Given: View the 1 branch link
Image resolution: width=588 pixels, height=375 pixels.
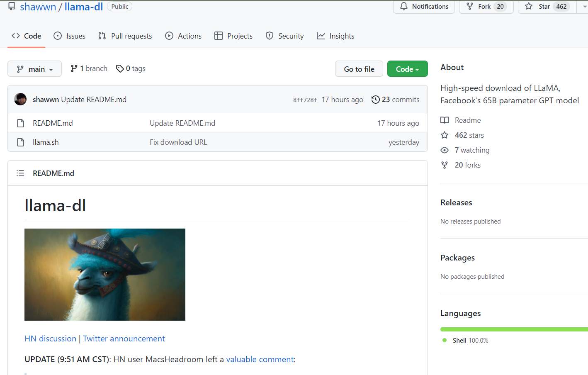Looking at the screenshot, I should (x=89, y=68).
